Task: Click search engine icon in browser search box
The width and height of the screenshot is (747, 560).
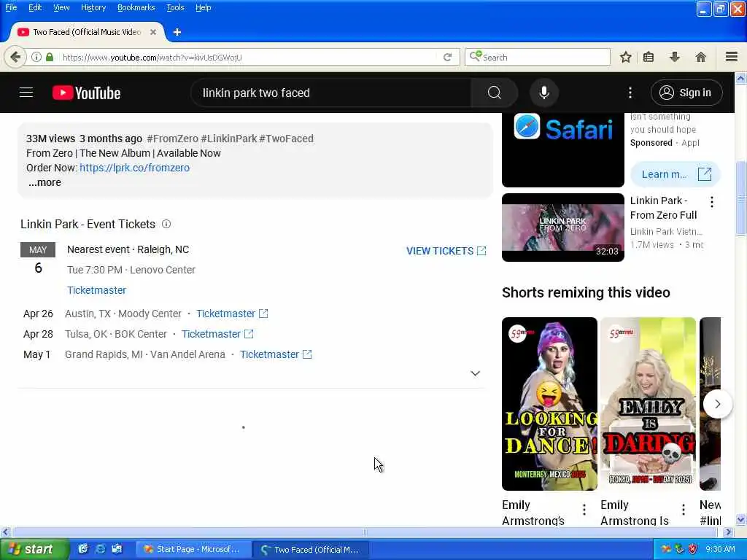Action: tap(476, 57)
